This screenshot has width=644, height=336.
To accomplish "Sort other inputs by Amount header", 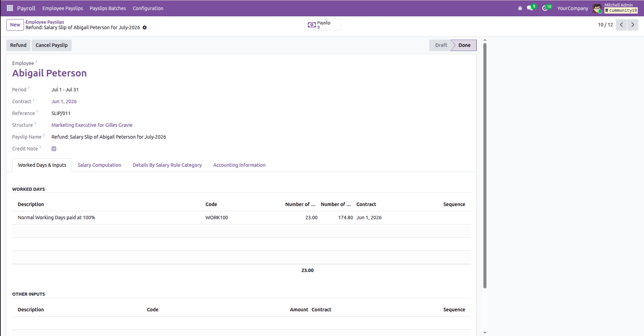I will click(299, 310).
